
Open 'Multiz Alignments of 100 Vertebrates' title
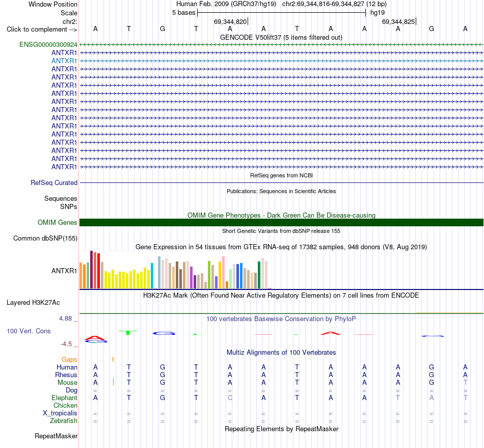(281, 353)
